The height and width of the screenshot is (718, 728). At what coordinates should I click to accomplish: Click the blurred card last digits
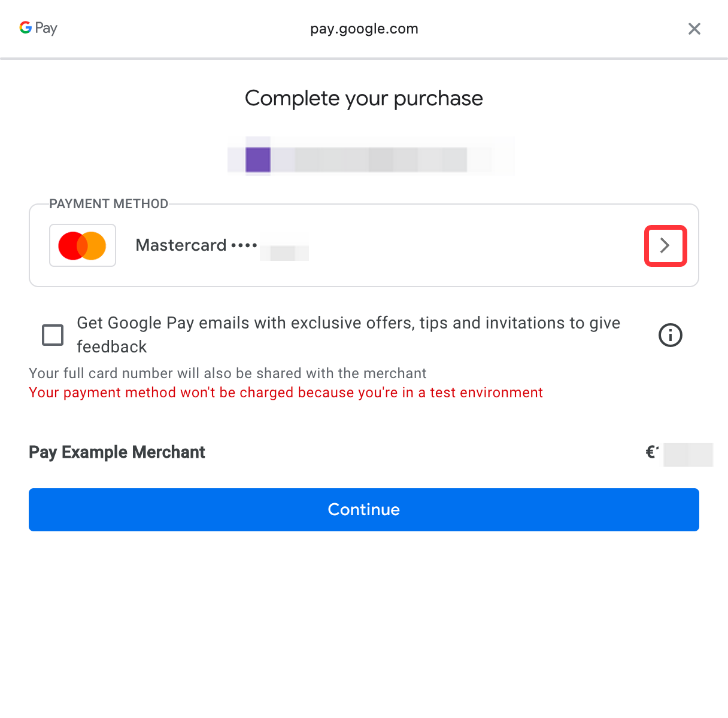tap(284, 251)
